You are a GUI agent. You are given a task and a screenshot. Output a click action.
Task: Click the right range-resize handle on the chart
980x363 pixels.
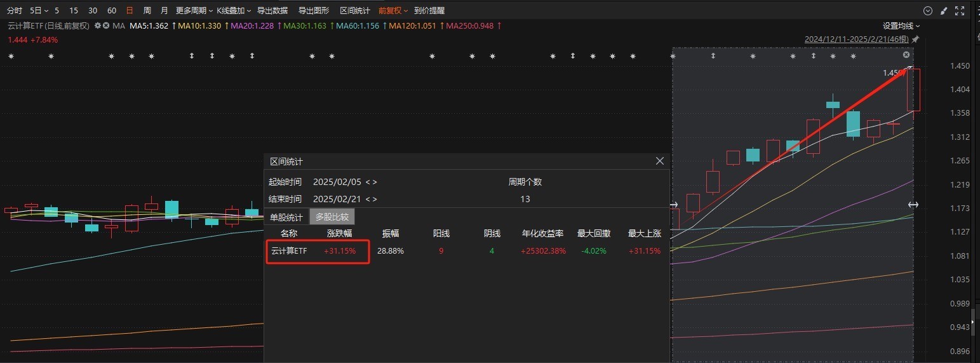pyautogui.click(x=913, y=205)
